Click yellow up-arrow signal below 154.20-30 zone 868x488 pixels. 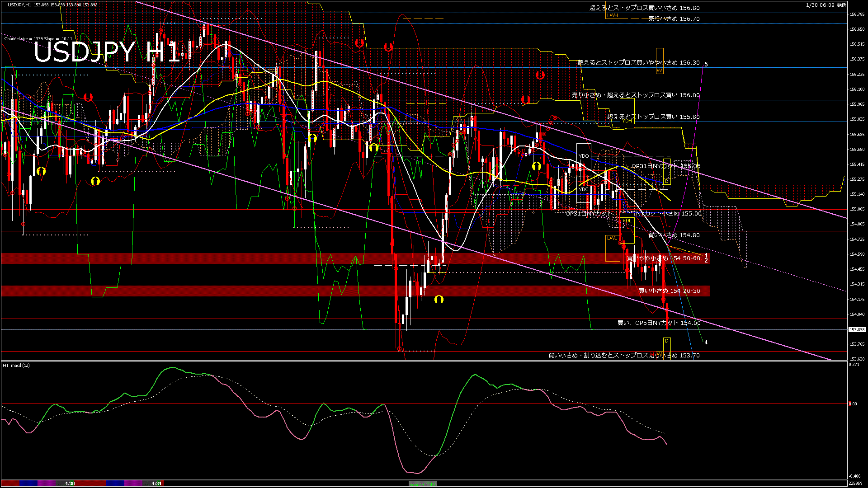[439, 299]
